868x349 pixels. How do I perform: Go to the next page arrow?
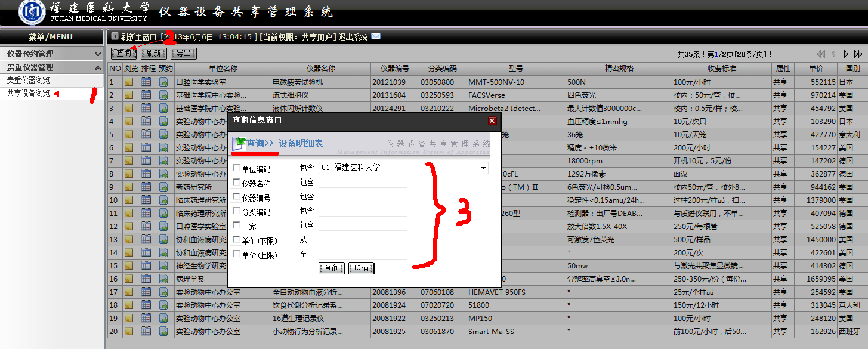(x=846, y=54)
